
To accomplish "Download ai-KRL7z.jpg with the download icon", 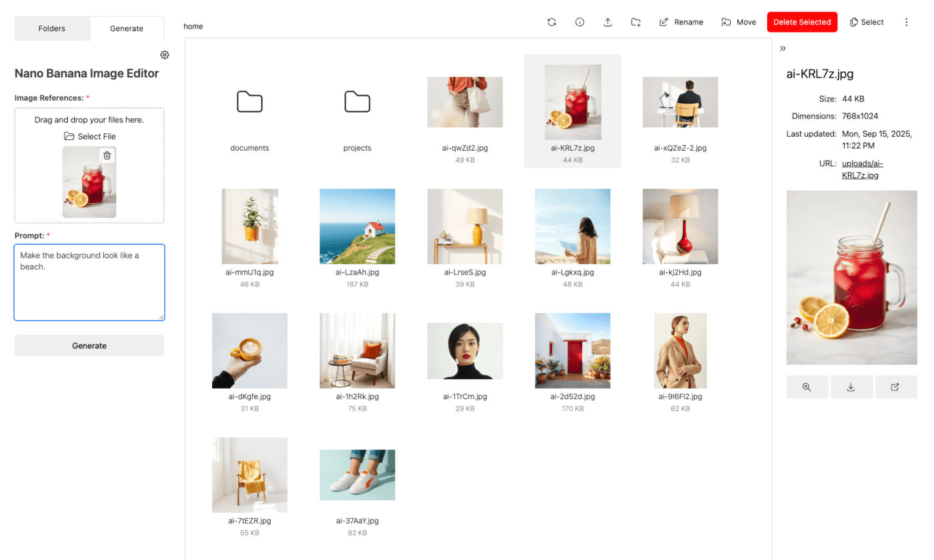I will coord(851,387).
